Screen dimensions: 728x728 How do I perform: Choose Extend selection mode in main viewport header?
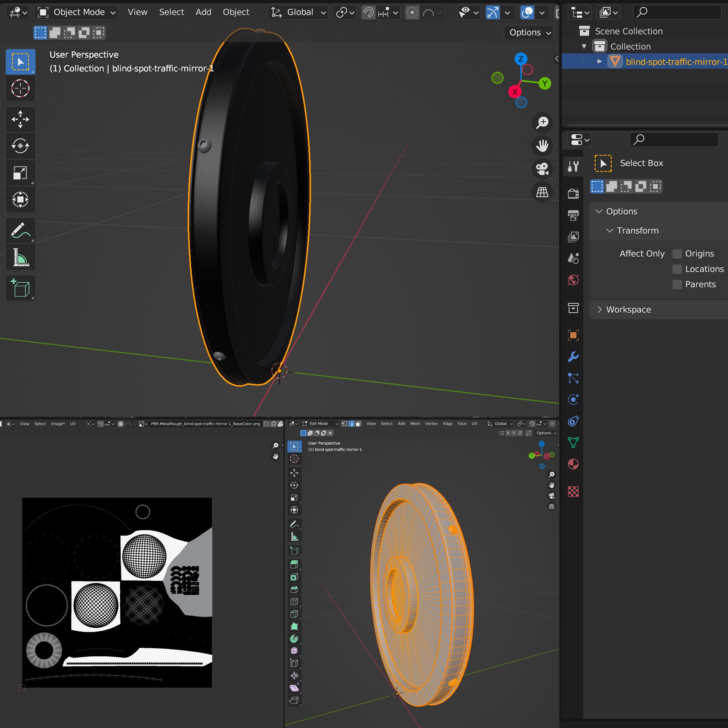point(55,33)
